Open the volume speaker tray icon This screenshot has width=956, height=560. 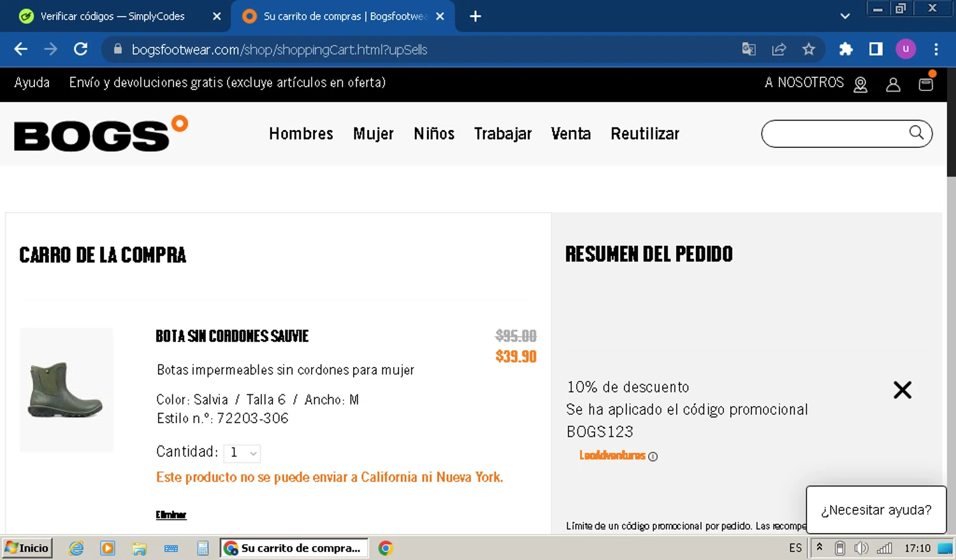pyautogui.click(x=861, y=548)
